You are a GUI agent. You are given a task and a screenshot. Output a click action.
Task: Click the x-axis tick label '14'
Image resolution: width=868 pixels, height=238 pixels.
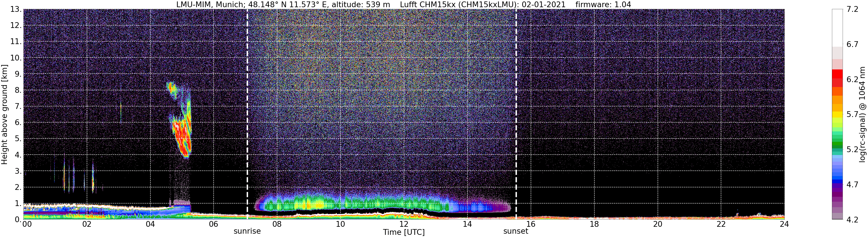[467, 224]
